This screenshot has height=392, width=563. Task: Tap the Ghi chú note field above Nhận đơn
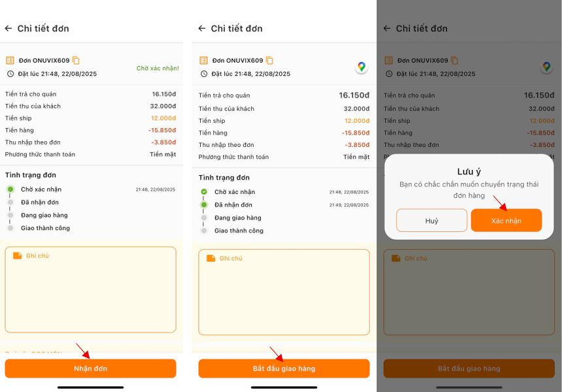(90, 294)
